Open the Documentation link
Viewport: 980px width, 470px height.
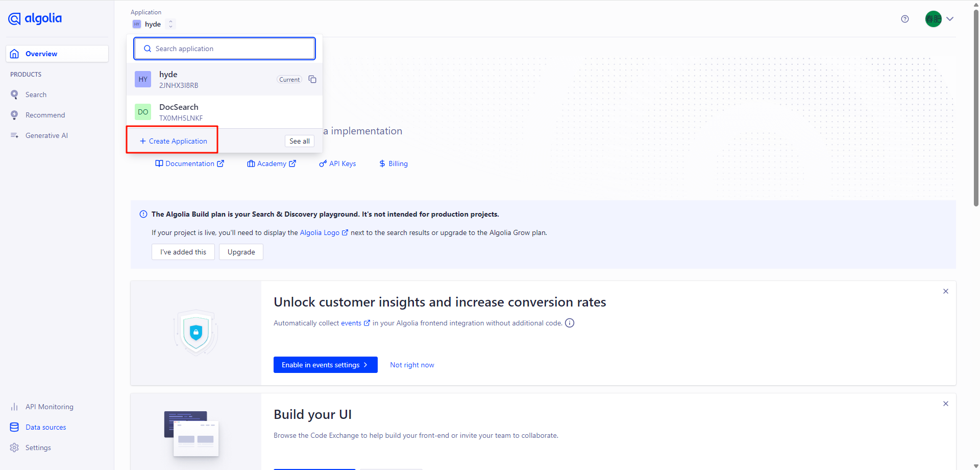[189, 163]
